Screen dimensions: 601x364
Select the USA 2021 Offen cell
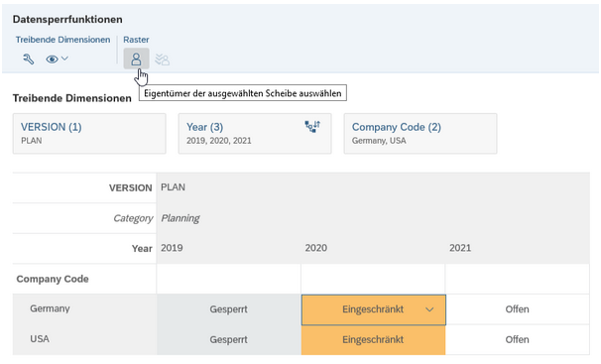coord(518,340)
